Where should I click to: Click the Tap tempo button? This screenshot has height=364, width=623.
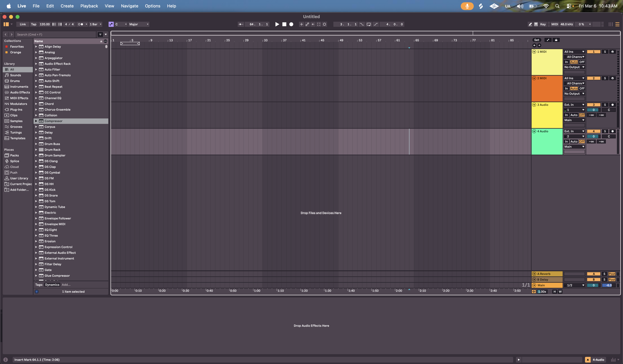pyautogui.click(x=34, y=24)
